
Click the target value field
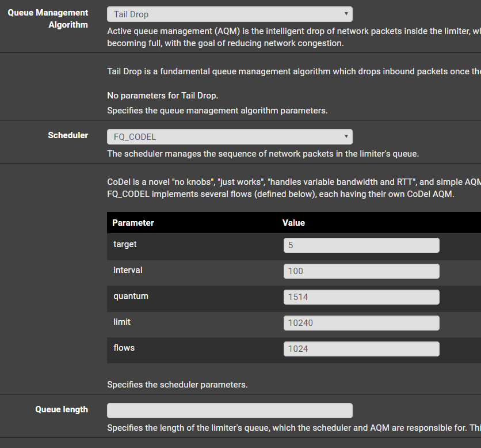(361, 245)
